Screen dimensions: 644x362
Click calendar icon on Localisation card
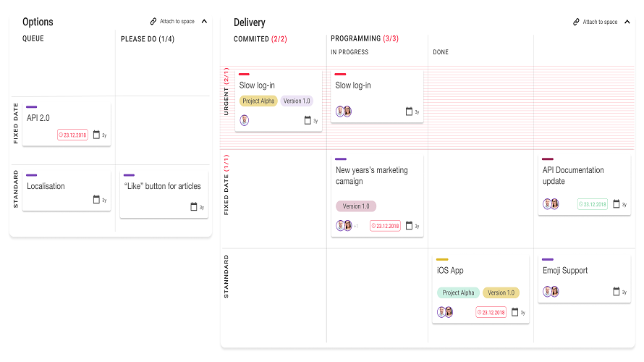tap(96, 200)
